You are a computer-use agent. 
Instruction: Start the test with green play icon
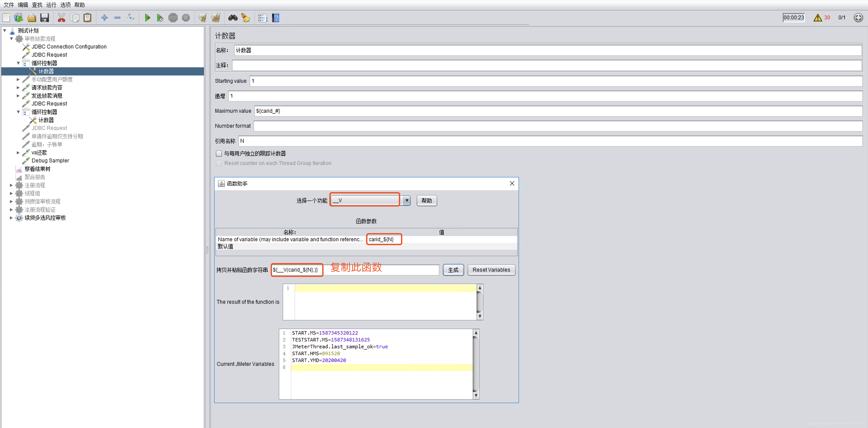coord(147,18)
